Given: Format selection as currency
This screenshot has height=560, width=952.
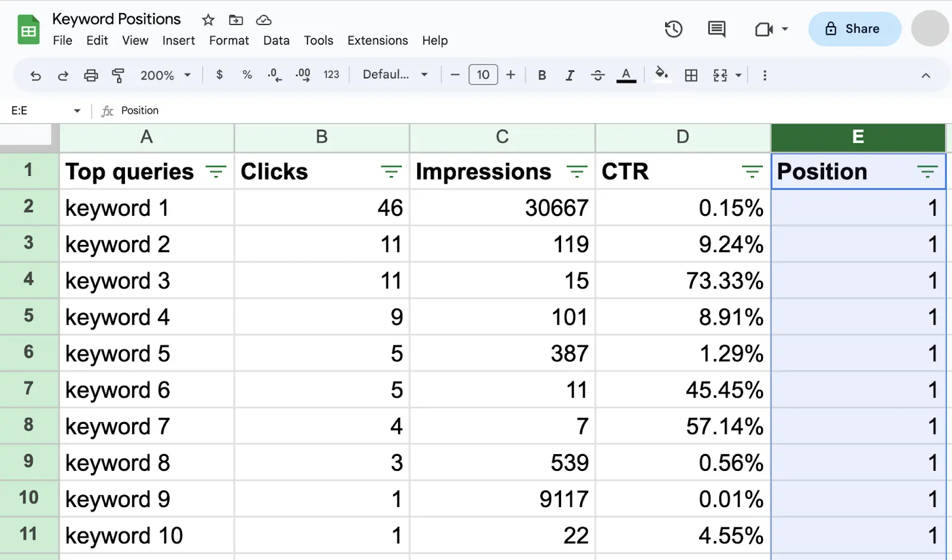Looking at the screenshot, I should [219, 75].
